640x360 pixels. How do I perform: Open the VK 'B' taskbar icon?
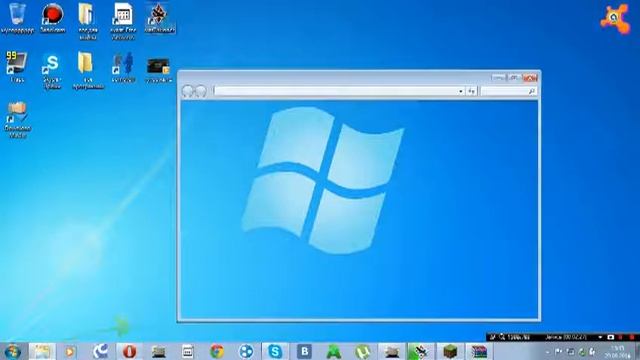(x=304, y=351)
